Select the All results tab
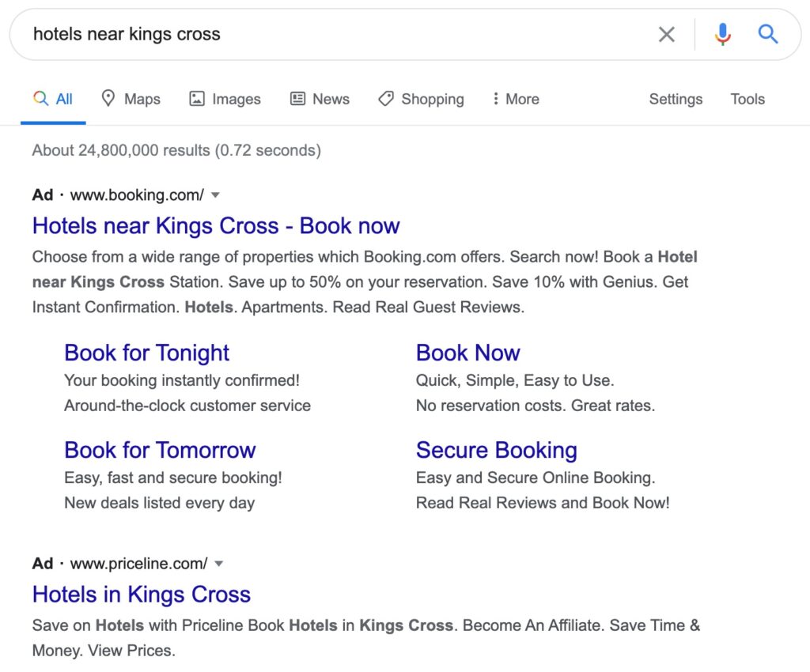This screenshot has height=672, width=810. pos(54,99)
